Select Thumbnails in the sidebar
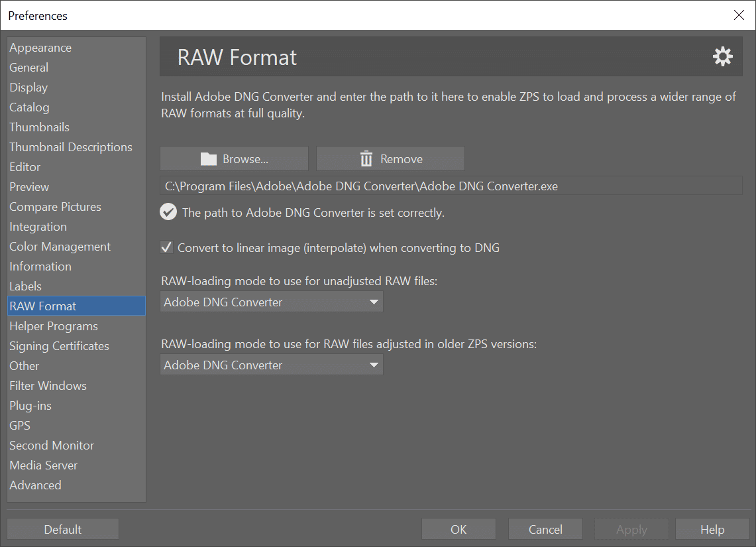 (76, 127)
